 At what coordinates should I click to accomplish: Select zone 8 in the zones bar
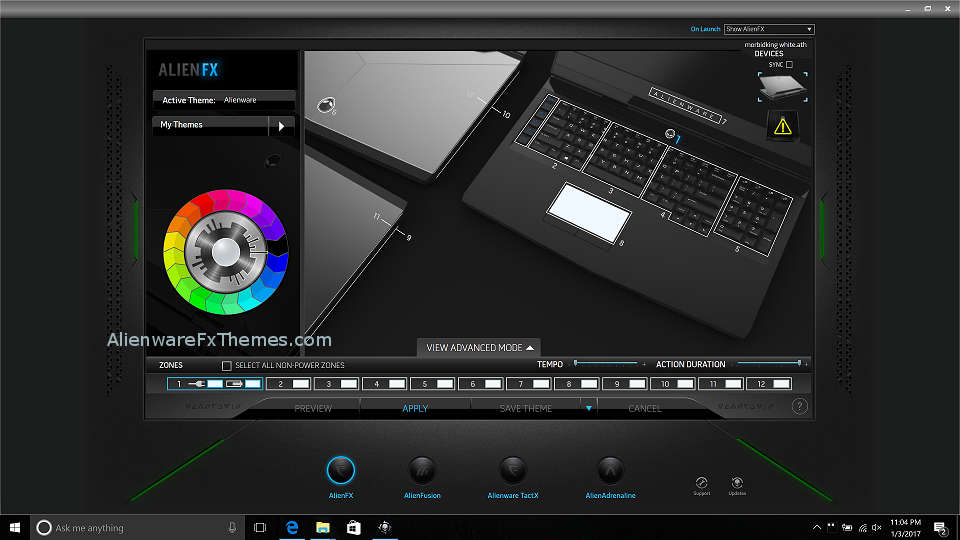tap(577, 384)
